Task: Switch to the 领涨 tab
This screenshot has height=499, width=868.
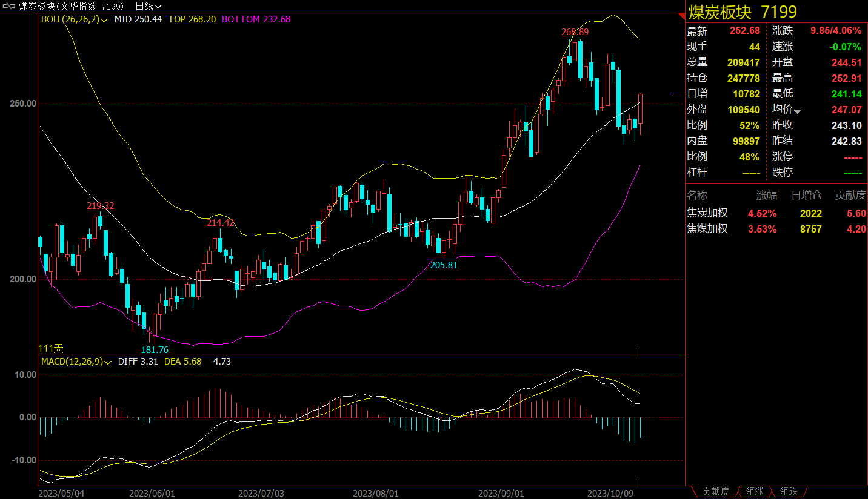Action: coord(755,491)
